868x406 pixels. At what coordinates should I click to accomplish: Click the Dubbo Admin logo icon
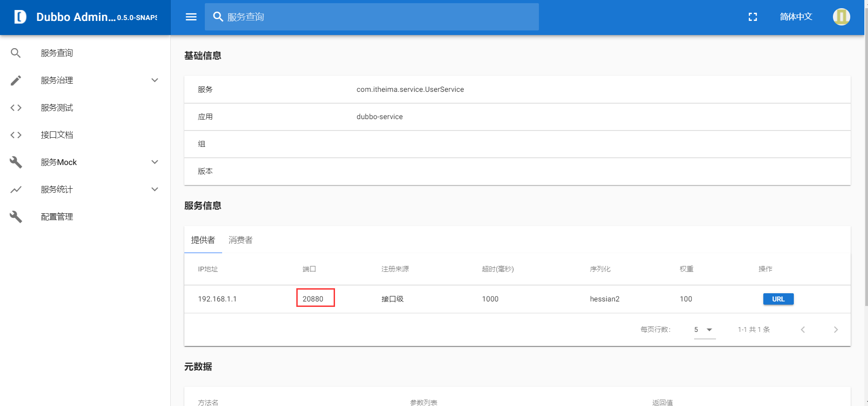click(20, 17)
